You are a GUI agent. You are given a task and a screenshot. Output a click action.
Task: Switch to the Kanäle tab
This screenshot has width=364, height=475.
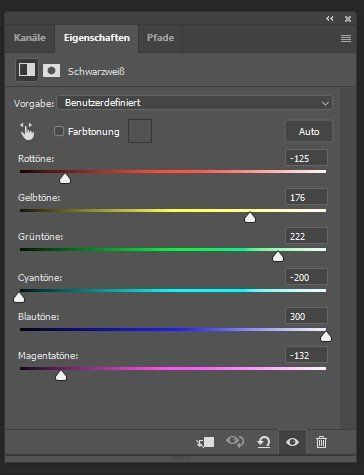click(30, 38)
